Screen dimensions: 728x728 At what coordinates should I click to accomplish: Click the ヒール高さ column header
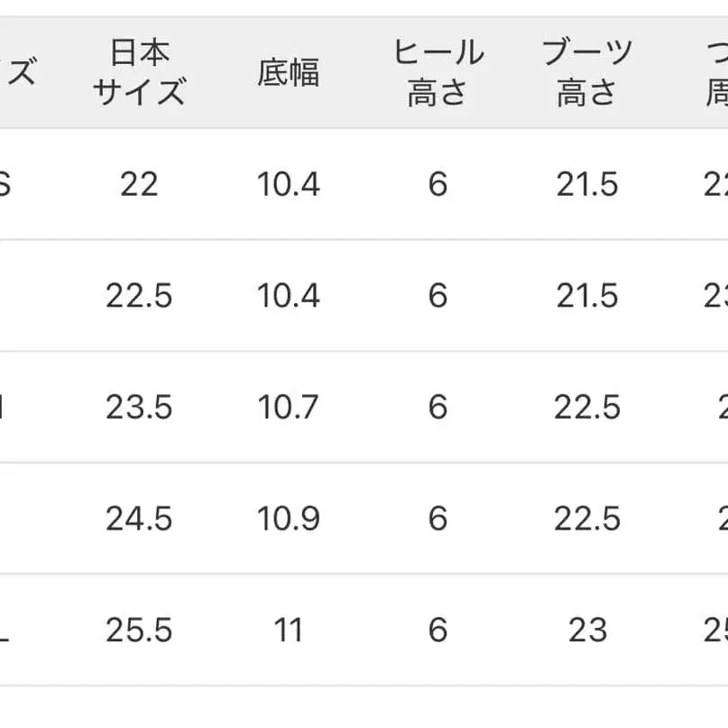coord(438,72)
